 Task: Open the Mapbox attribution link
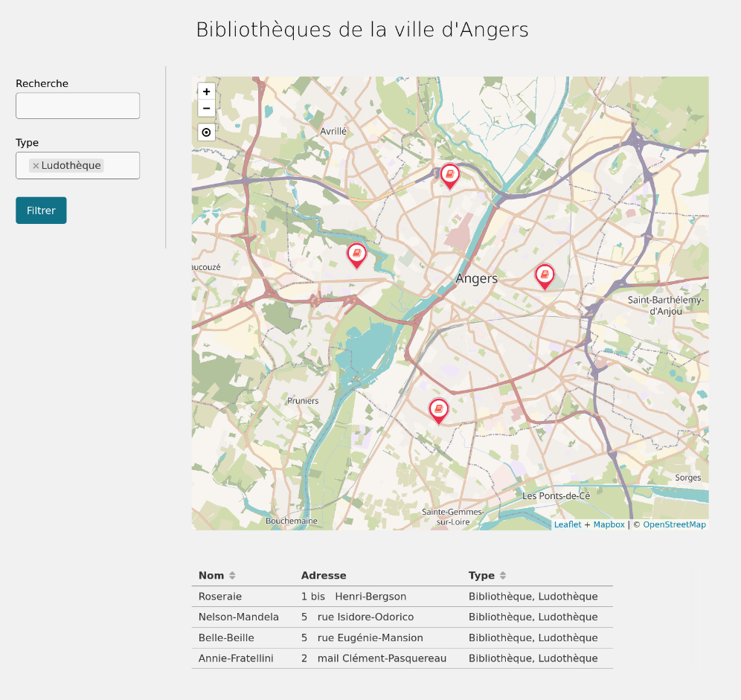click(x=609, y=524)
